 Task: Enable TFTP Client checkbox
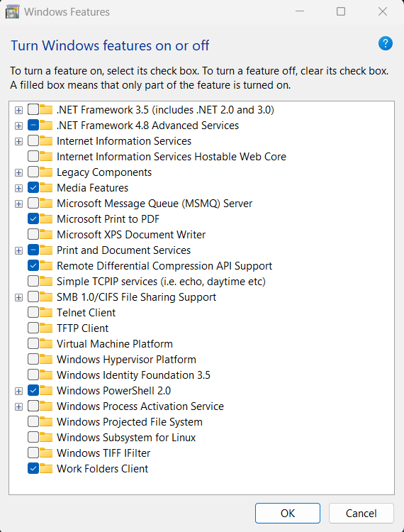tap(33, 328)
